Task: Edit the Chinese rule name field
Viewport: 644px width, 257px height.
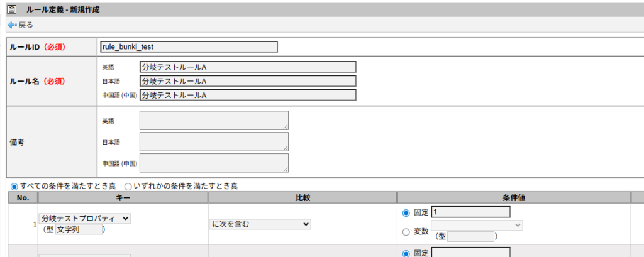Action: (x=248, y=95)
